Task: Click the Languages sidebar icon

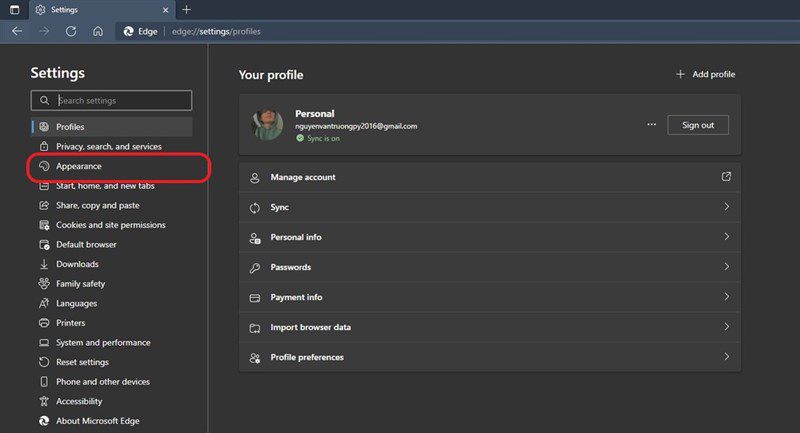Action: pos(44,303)
